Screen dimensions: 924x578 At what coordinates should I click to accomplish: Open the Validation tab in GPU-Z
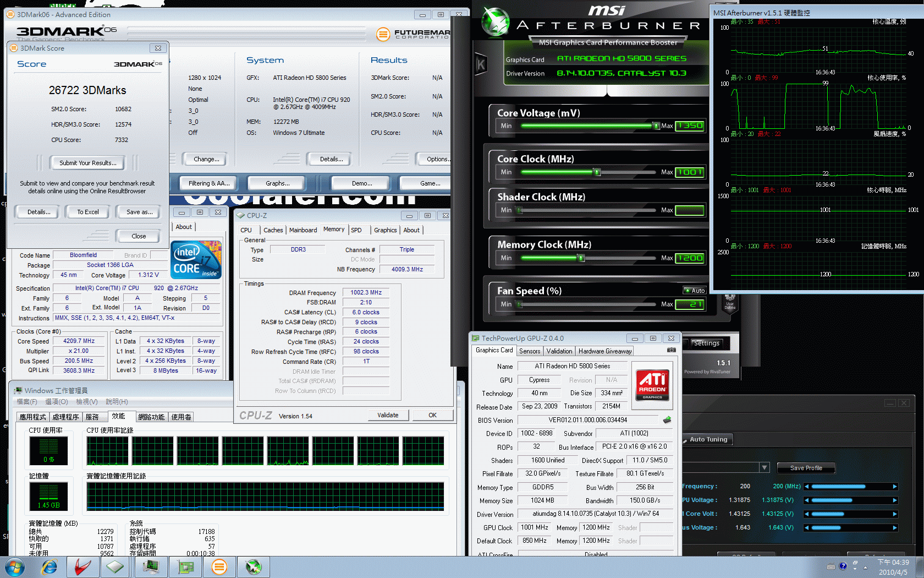click(559, 351)
